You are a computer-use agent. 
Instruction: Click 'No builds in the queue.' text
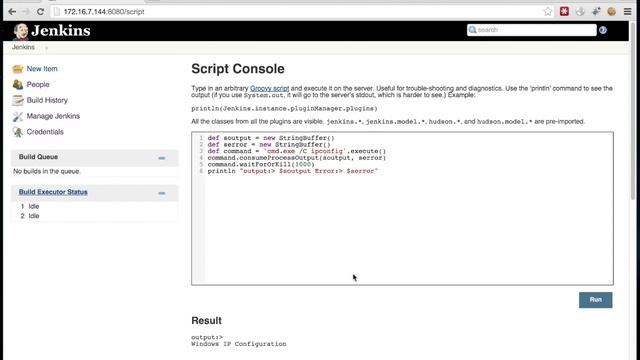[x=47, y=171]
